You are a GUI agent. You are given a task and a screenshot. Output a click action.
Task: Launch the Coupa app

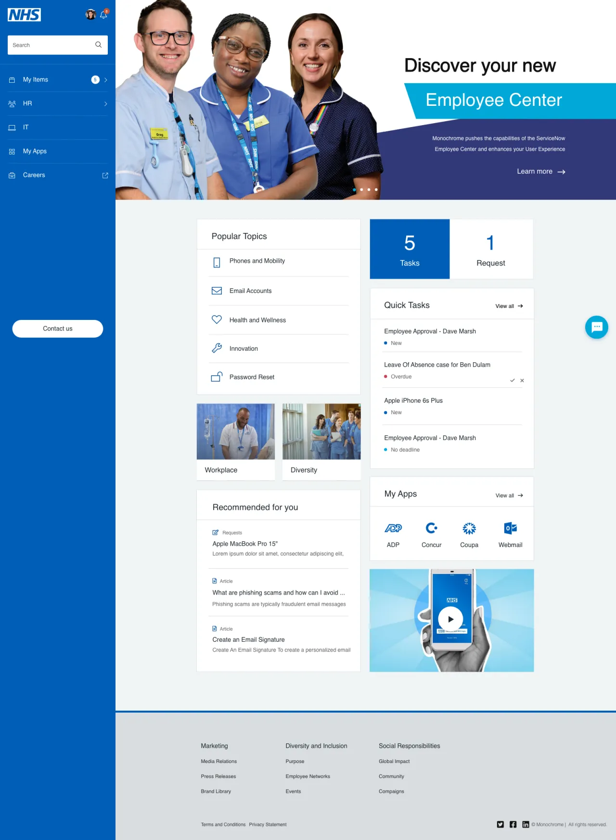469,535
